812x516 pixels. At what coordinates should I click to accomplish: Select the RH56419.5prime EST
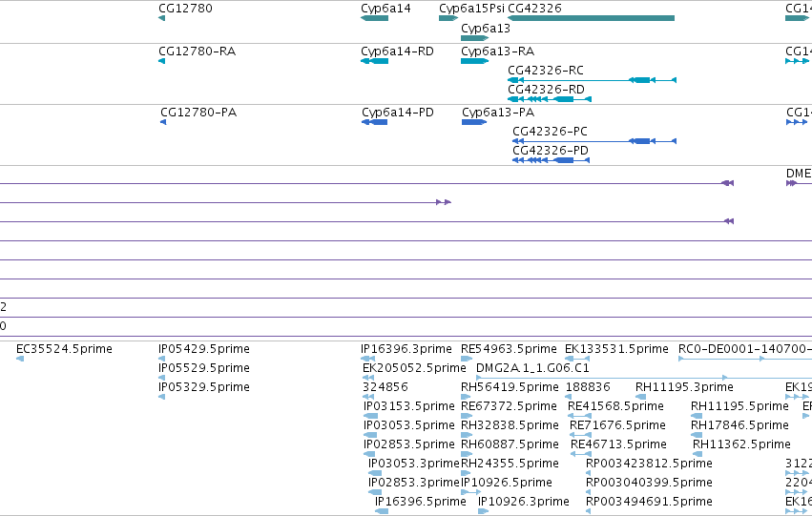pyautogui.click(x=510, y=387)
